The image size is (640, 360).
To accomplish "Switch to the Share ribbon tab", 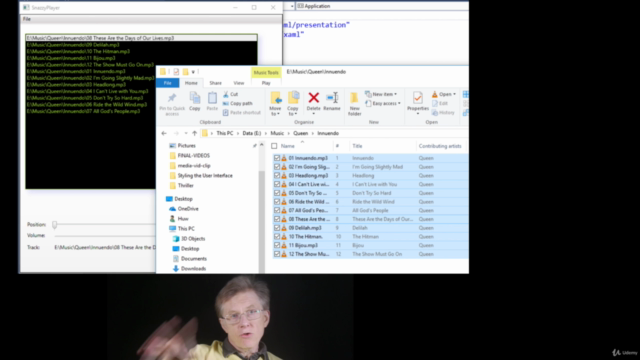I will [x=216, y=83].
